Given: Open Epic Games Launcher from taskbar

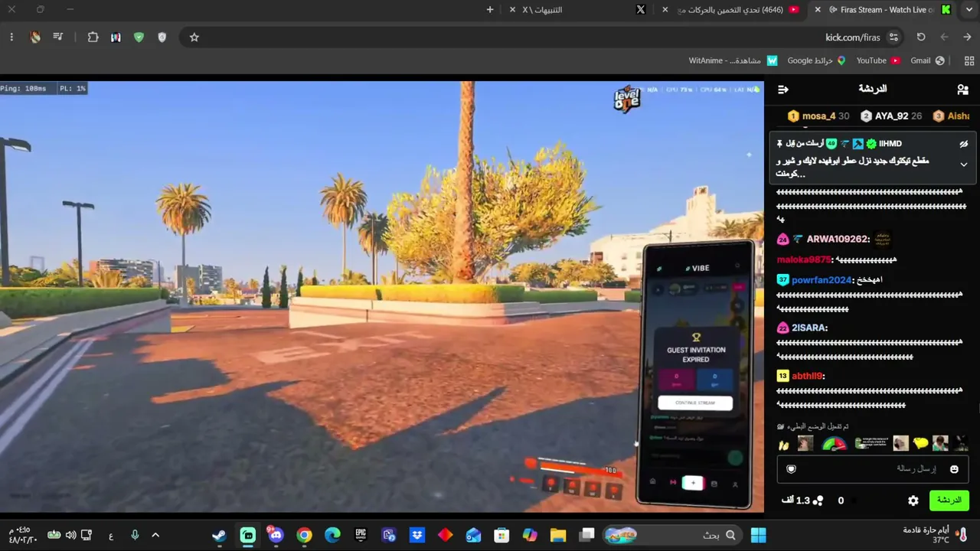Looking at the screenshot, I should 361,535.
